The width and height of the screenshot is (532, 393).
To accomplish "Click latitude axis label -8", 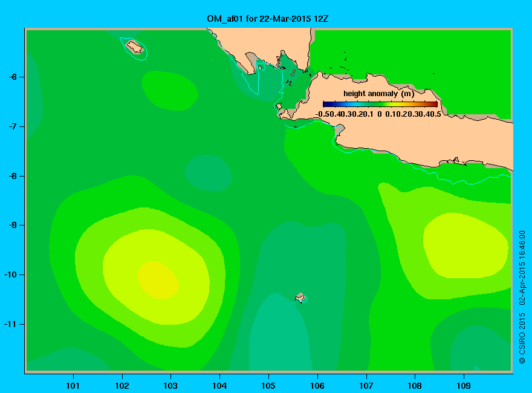I will (x=13, y=176).
